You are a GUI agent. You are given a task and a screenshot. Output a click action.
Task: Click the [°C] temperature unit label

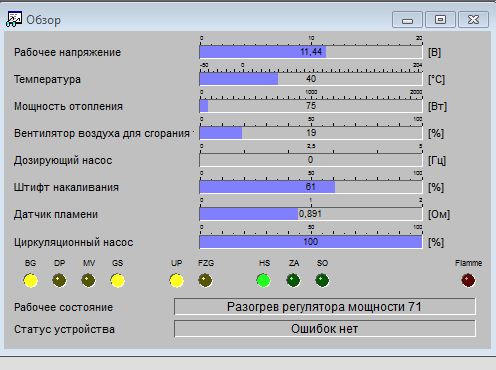click(x=436, y=80)
